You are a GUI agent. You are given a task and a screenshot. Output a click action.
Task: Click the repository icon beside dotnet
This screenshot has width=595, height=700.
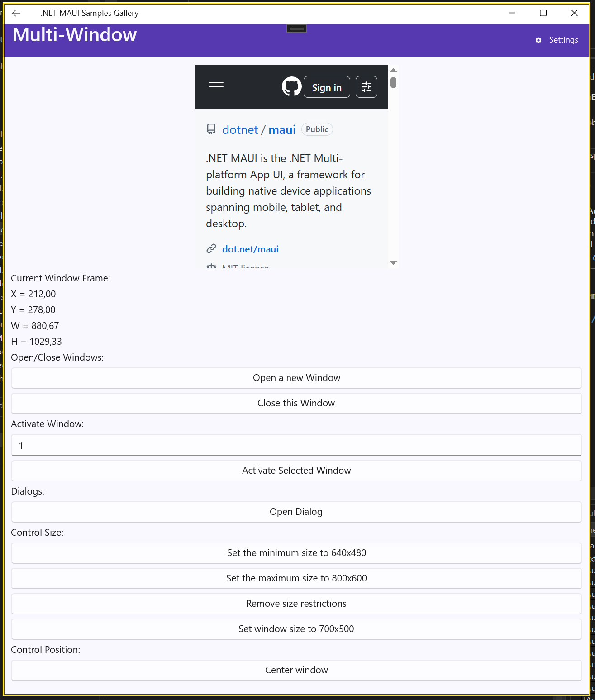click(211, 129)
